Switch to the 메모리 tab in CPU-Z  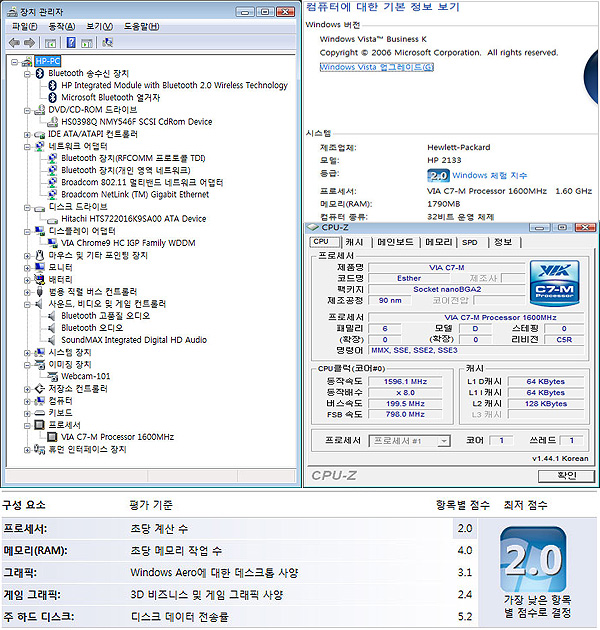point(438,242)
